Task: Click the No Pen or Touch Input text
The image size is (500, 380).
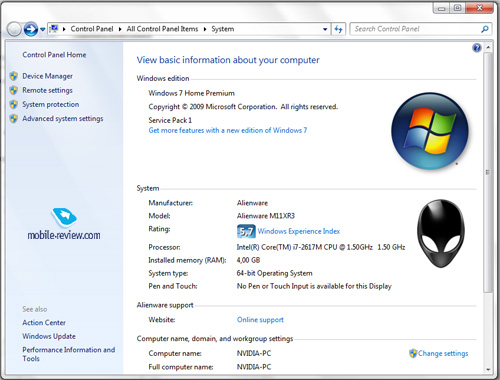Action: 314,286
